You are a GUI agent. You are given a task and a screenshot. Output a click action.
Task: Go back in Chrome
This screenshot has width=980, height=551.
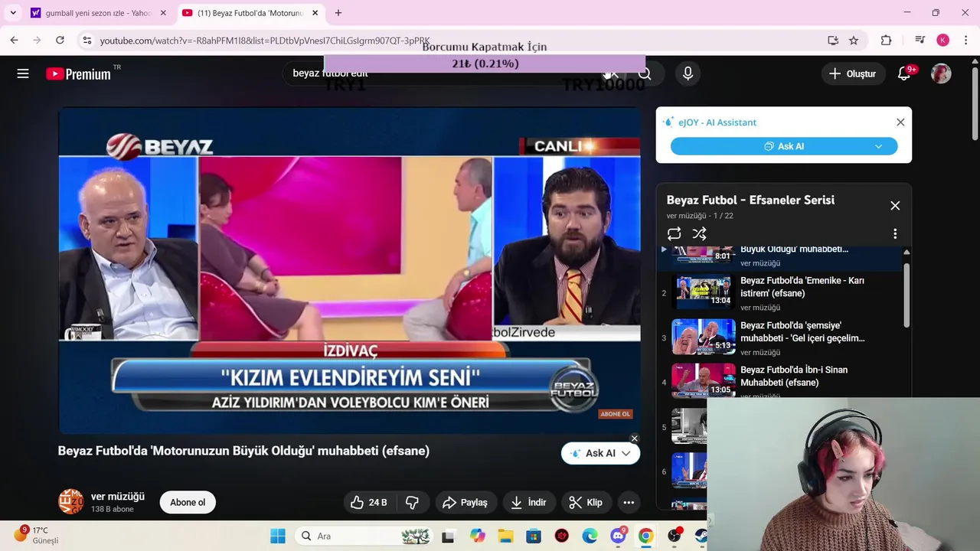pyautogui.click(x=14, y=40)
